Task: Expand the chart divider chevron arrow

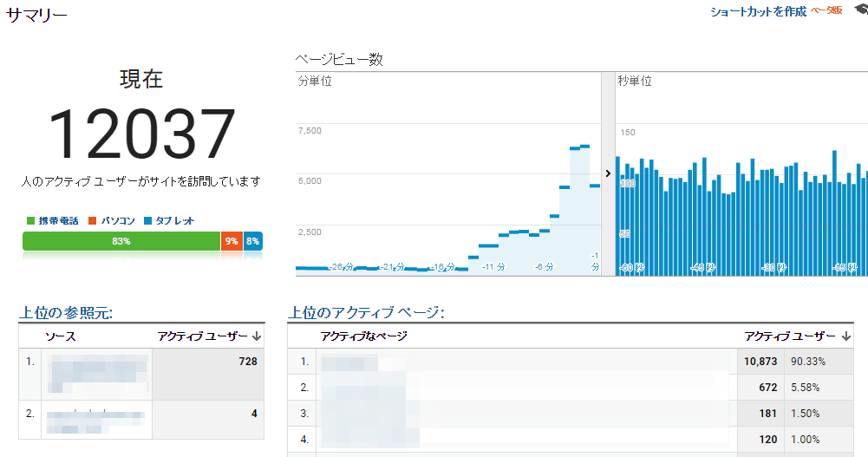Action: (x=608, y=173)
